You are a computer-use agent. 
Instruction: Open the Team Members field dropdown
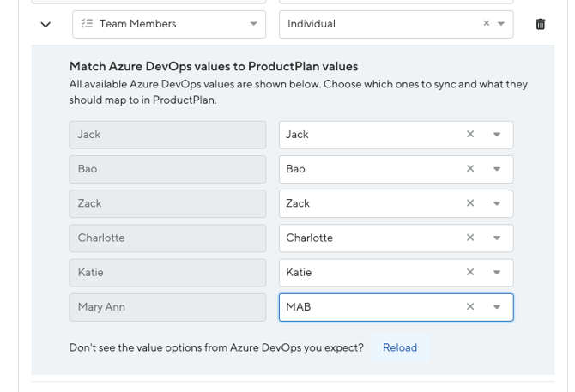pos(253,24)
